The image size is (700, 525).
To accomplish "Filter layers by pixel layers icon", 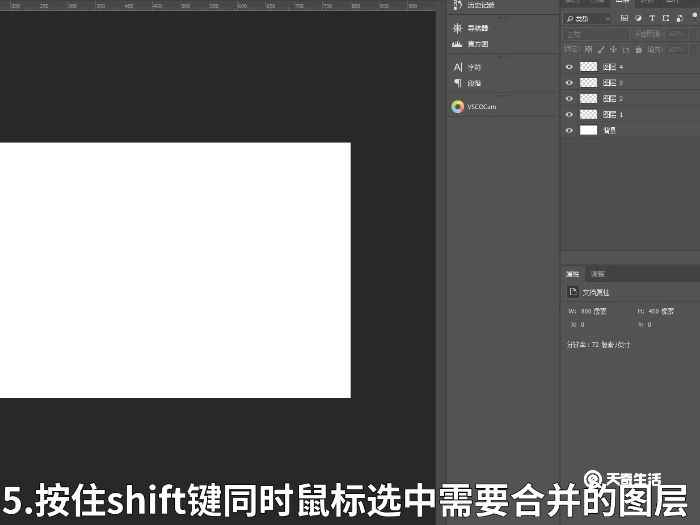I will click(x=624, y=18).
